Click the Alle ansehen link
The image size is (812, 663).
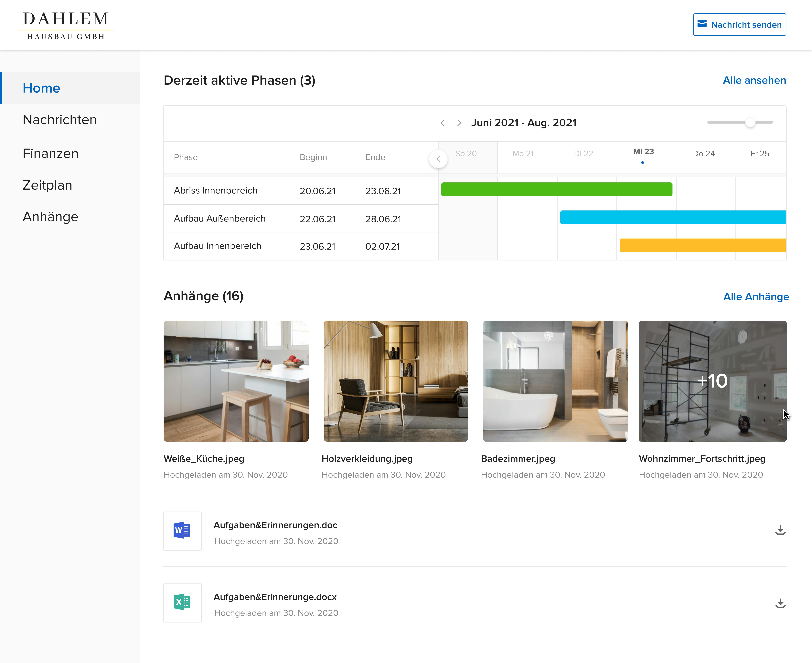754,80
